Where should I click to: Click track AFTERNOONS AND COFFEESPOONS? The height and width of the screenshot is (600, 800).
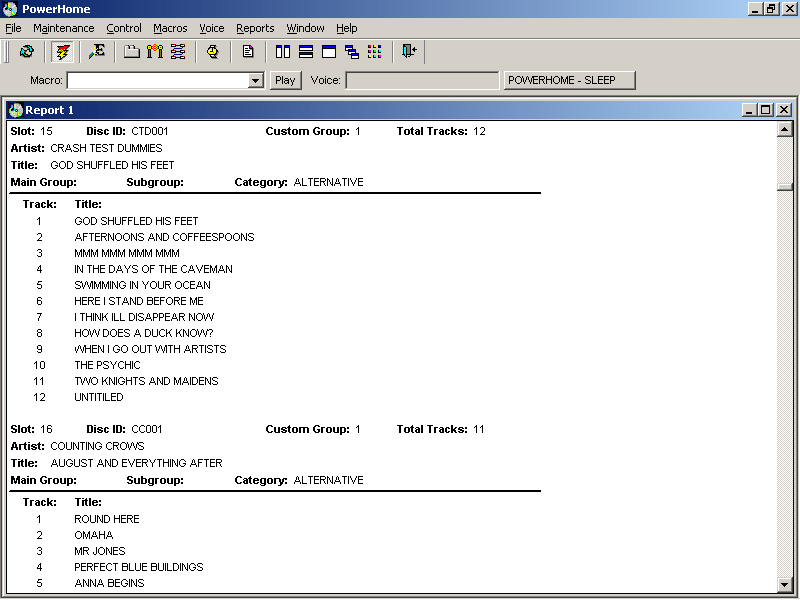164,237
